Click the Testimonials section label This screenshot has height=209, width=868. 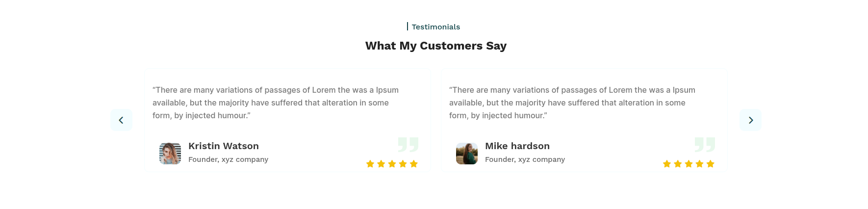pos(435,27)
